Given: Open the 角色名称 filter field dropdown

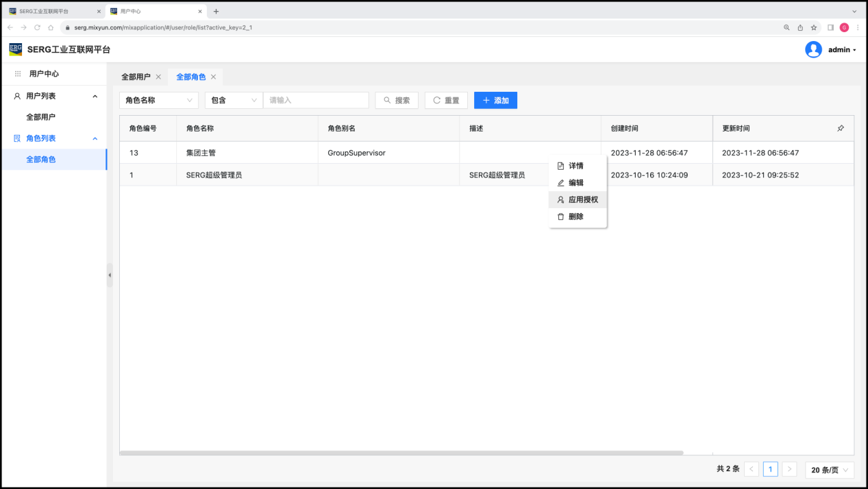Looking at the screenshot, I should pyautogui.click(x=159, y=100).
